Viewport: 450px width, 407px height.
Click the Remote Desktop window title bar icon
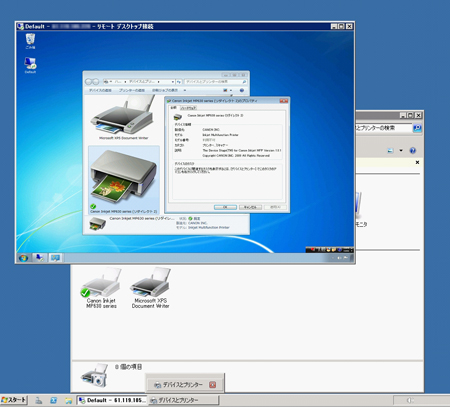(20, 26)
